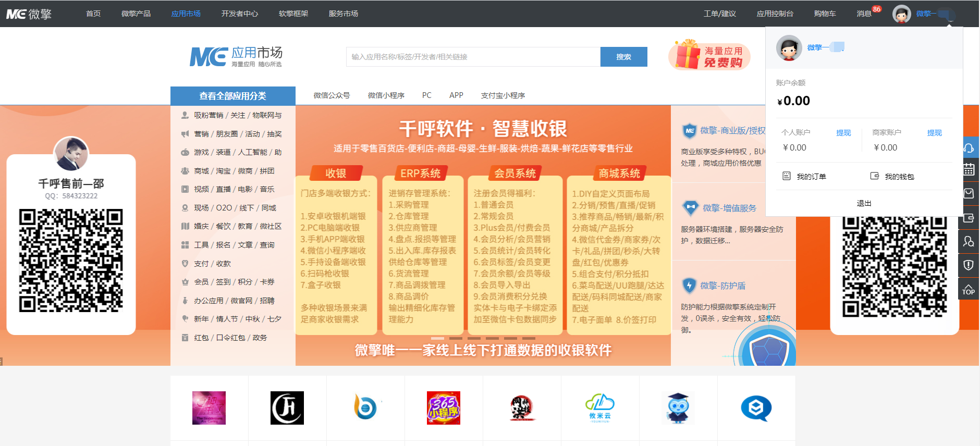Open the 微擎-增值服务 diamond icon
Image resolution: width=980 pixels, height=446 pixels.
pyautogui.click(x=690, y=208)
